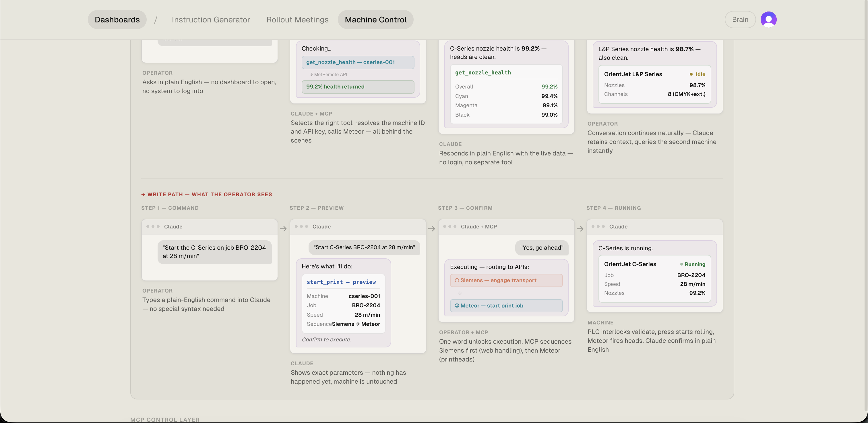Select the Machine Control tab
The image size is (868, 423).
(x=375, y=19)
